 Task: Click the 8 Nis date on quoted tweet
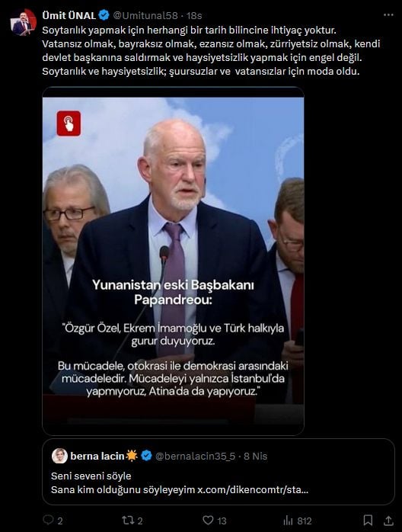click(256, 457)
